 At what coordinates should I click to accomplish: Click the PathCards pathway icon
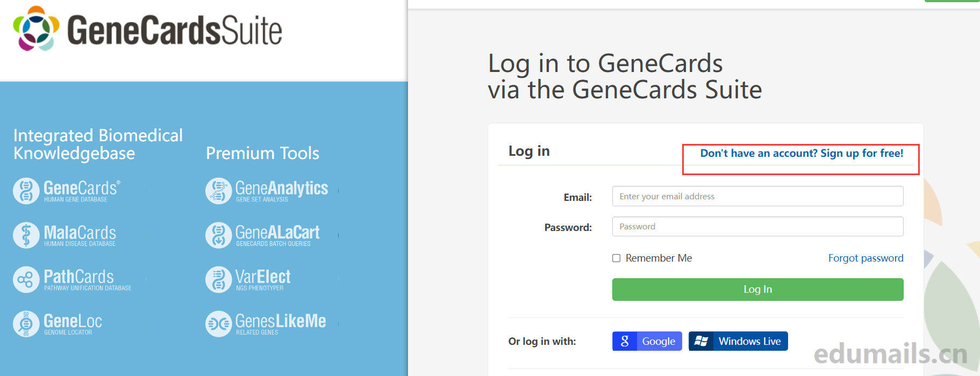point(26,280)
